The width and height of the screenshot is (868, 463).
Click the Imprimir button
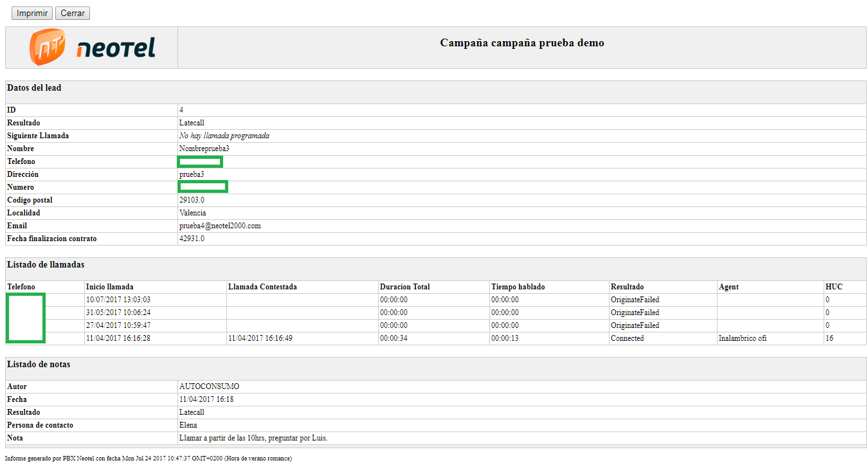point(32,13)
